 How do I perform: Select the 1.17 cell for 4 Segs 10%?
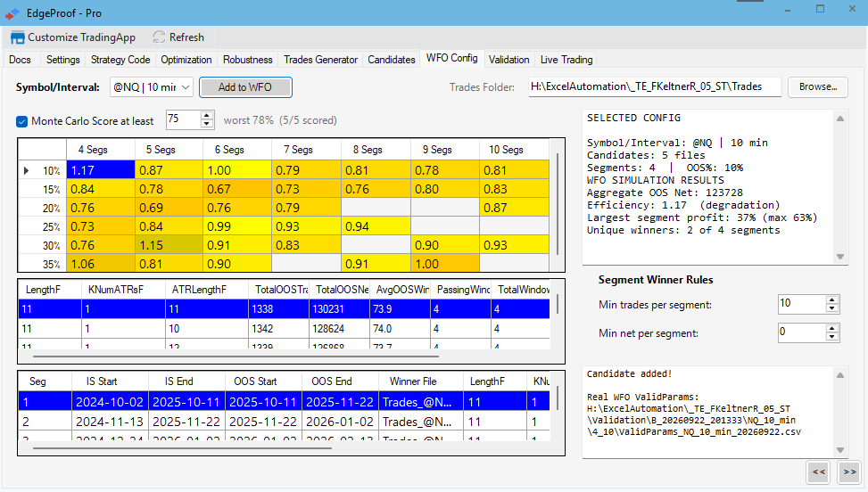(101, 170)
